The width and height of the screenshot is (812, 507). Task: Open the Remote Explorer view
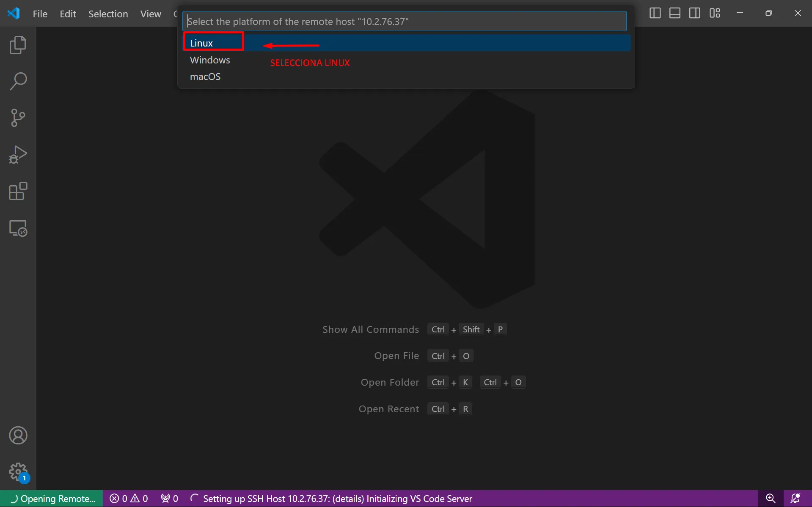point(18,228)
